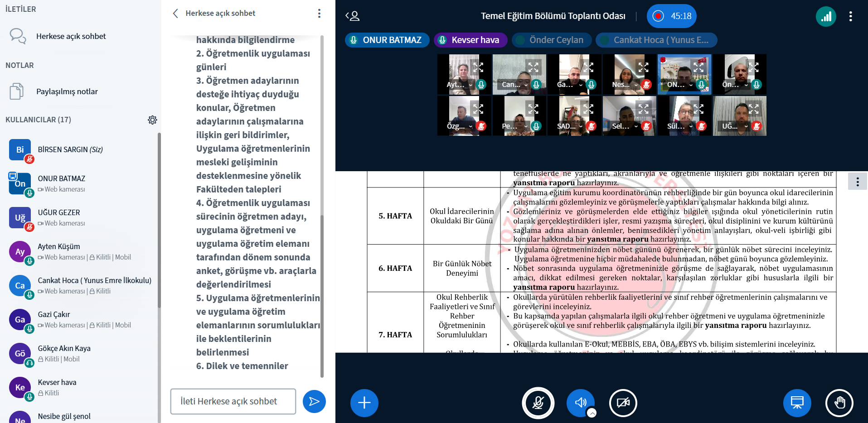868x423 pixels.
Task: Click the screen share presentation icon
Action: [797, 403]
